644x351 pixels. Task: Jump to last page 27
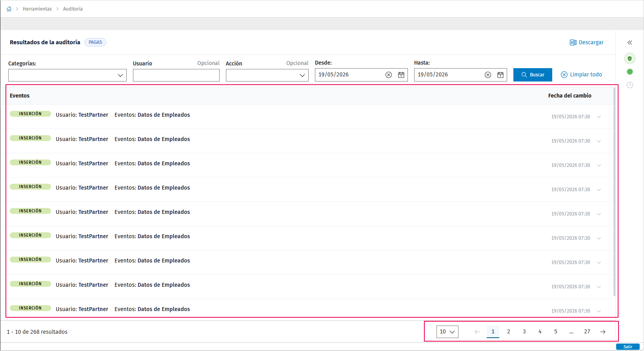587,332
